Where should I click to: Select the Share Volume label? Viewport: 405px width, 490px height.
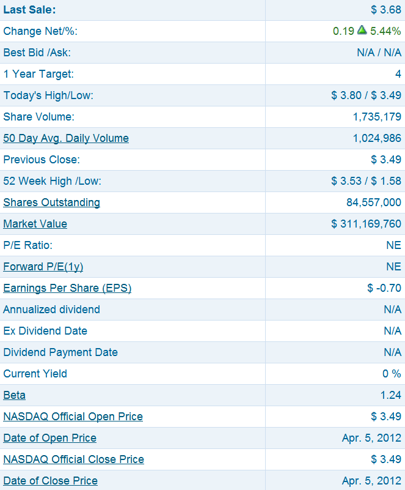[x=39, y=117]
